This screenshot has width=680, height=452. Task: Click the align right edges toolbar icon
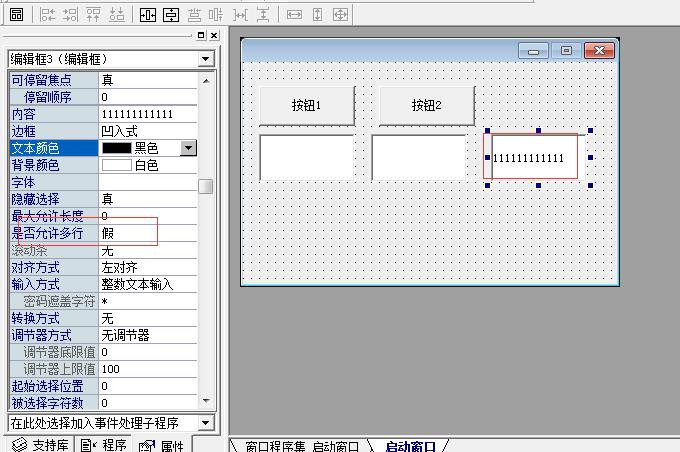coord(70,15)
